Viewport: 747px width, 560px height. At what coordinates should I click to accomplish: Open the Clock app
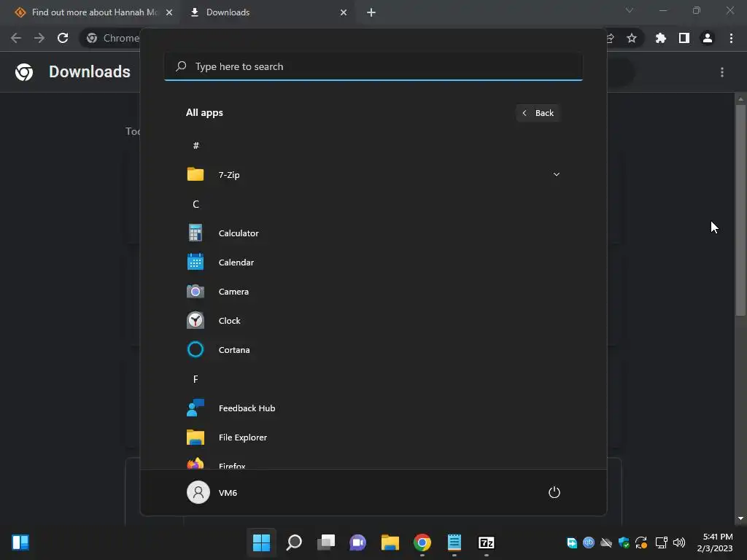coord(373,321)
